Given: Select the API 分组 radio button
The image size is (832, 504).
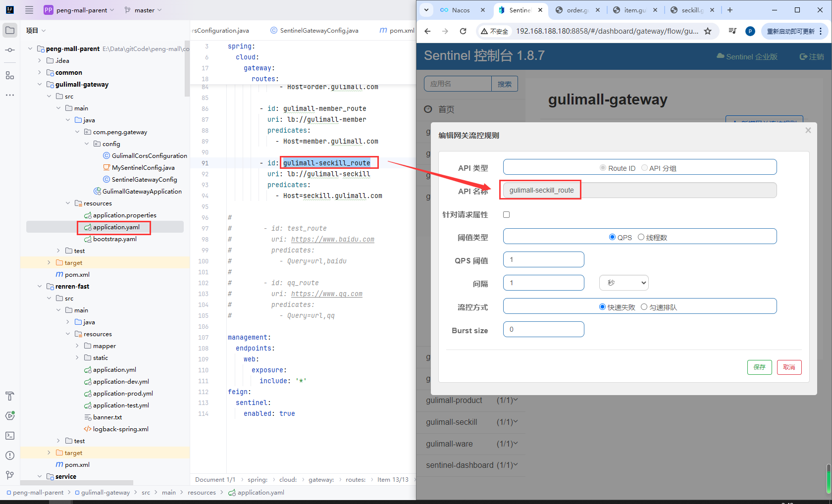Looking at the screenshot, I should click(x=644, y=168).
